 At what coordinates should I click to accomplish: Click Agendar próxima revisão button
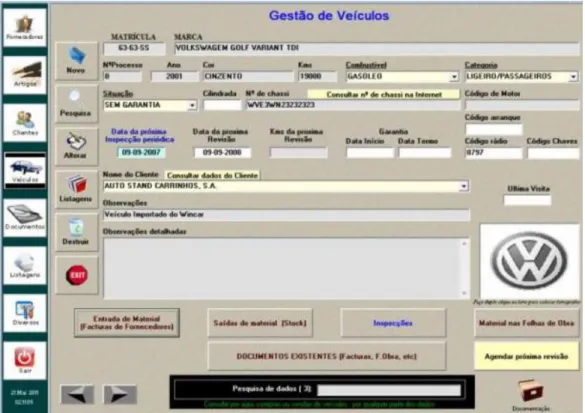click(526, 356)
